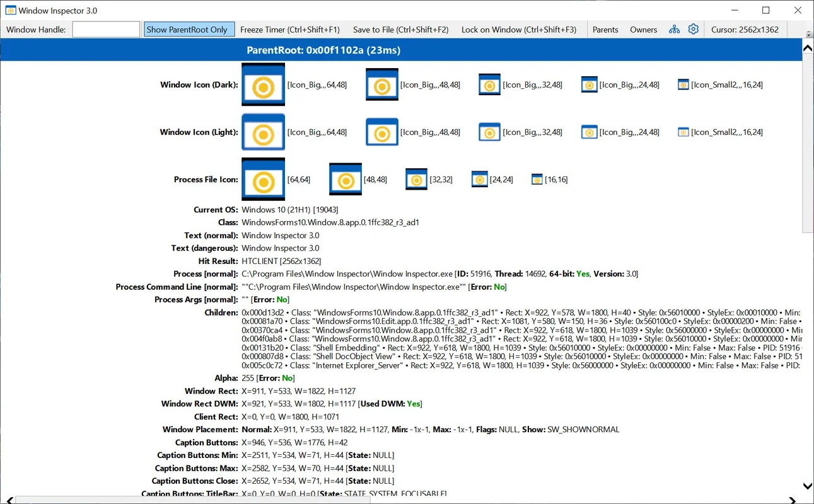This screenshot has height=504, width=814.
Task: Click the Caption Buttons: Min value
Action: point(318,455)
